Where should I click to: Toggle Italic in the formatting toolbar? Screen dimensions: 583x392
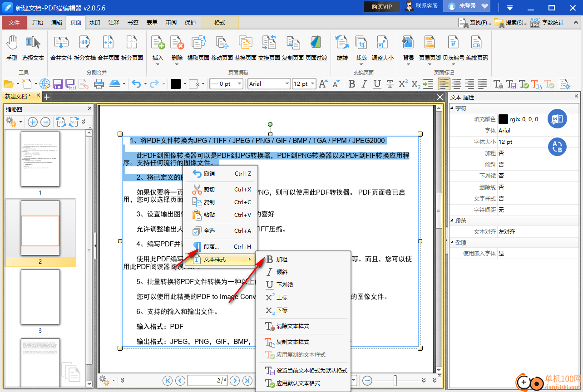click(364, 84)
